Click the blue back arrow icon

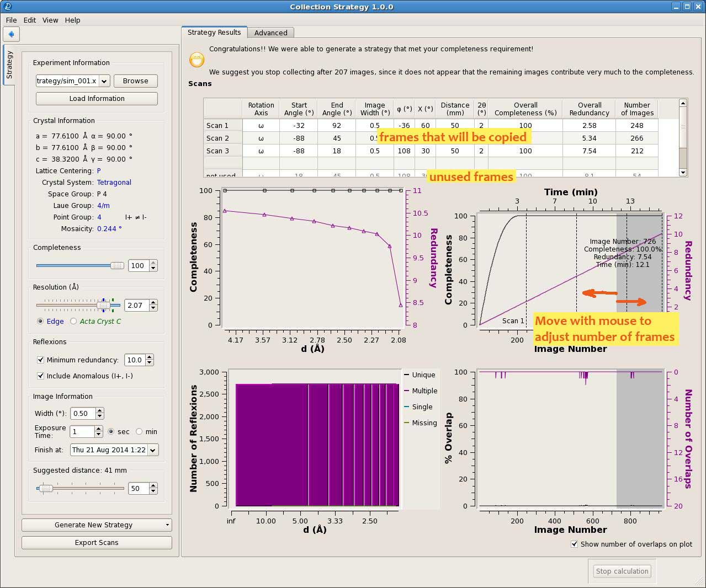[11, 34]
